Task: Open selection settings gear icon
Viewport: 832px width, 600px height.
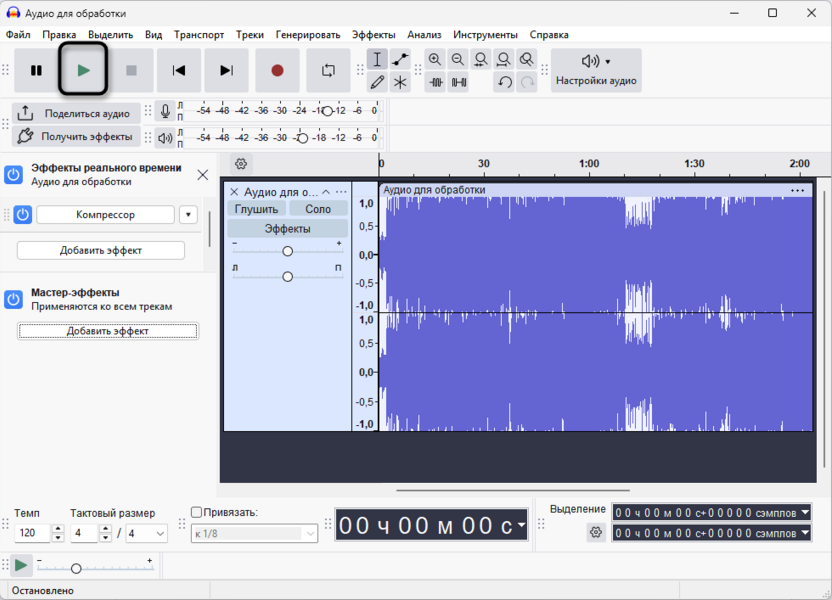Action: coord(596,532)
